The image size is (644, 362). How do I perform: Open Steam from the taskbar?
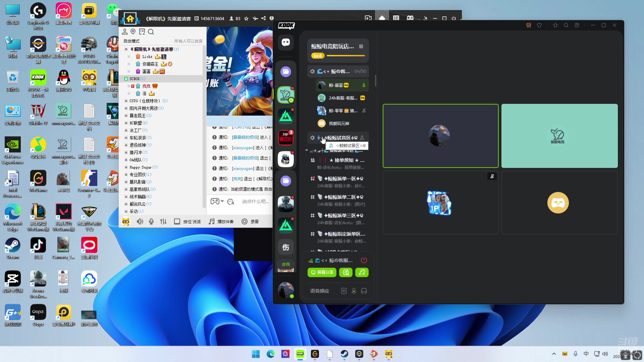(x=344, y=354)
